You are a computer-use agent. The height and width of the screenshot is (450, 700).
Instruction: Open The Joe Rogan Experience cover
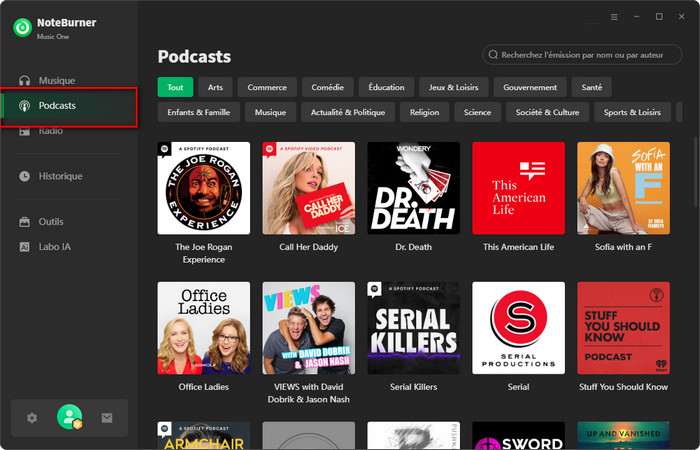(x=204, y=188)
